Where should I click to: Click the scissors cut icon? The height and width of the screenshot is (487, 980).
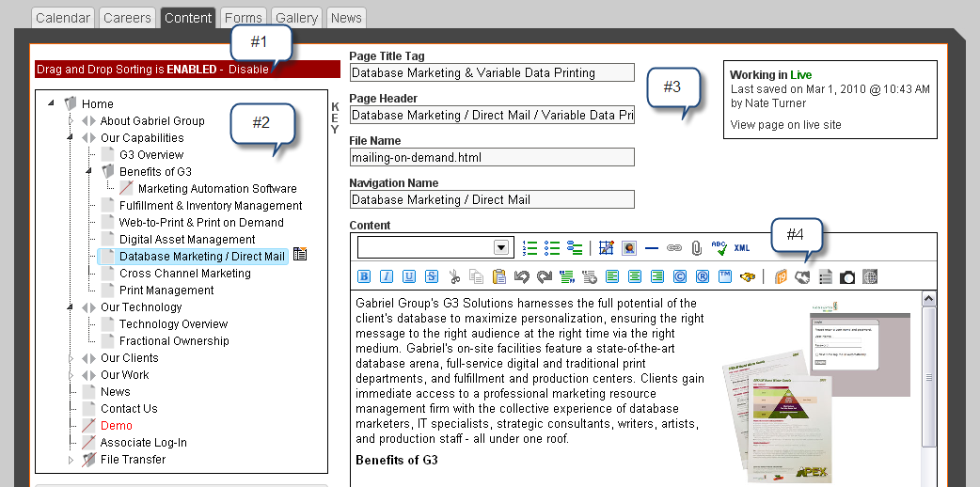(454, 276)
